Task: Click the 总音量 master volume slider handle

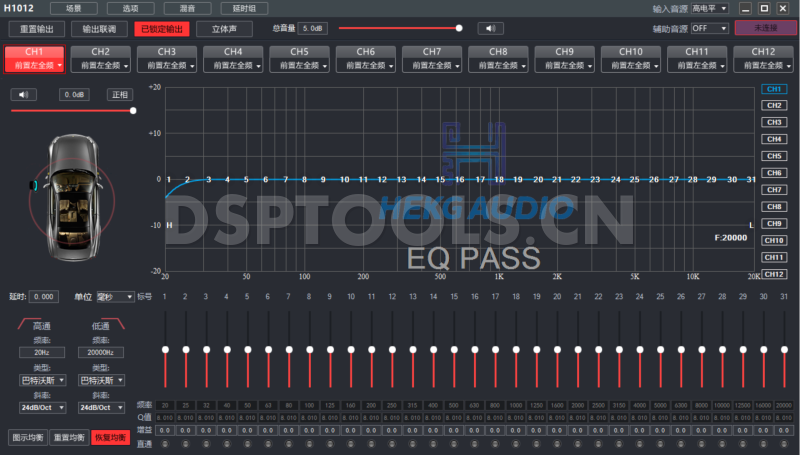Action: click(x=459, y=29)
